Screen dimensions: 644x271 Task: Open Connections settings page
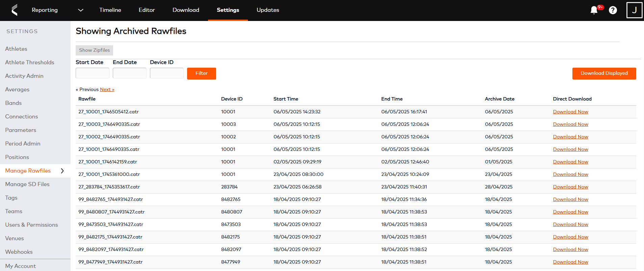click(x=22, y=117)
